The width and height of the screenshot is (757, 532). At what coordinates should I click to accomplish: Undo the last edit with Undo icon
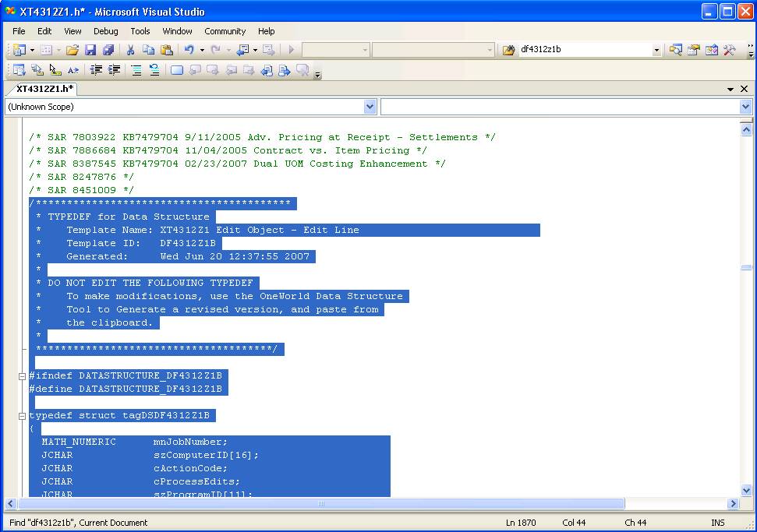[x=189, y=50]
